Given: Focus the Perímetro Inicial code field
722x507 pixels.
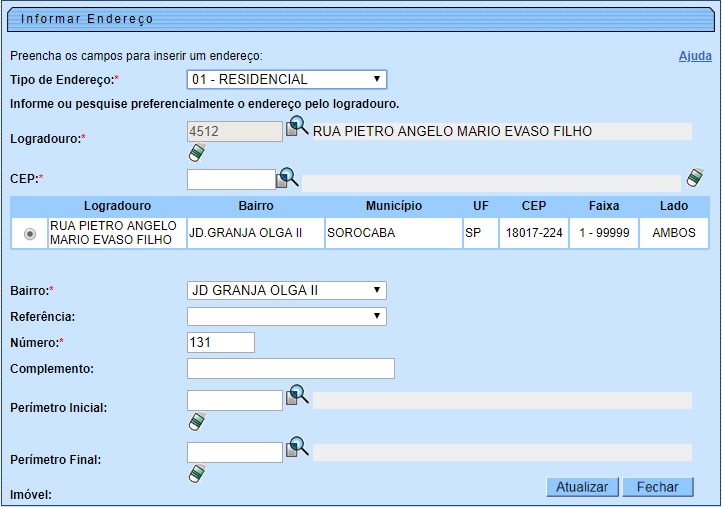Looking at the screenshot, I should [x=235, y=400].
